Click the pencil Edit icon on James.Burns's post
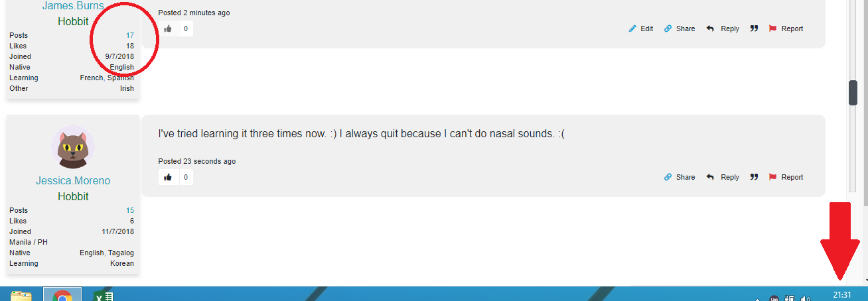This screenshot has height=301, width=868. tap(633, 29)
